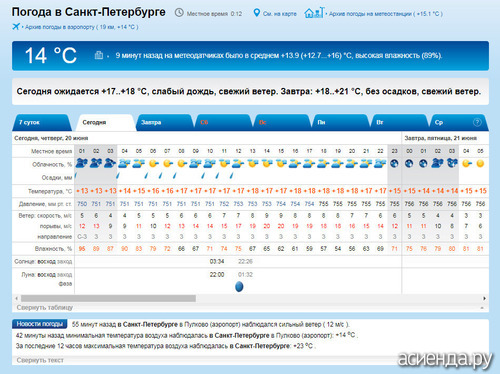This screenshot has height=374, width=500.
Task: Click sunset time 22:26
Action: pos(245,261)
